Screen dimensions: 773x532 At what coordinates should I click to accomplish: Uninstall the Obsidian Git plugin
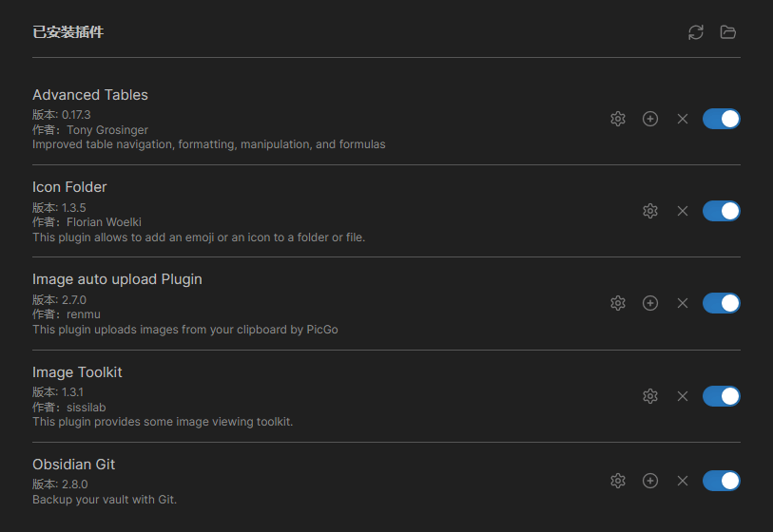683,481
